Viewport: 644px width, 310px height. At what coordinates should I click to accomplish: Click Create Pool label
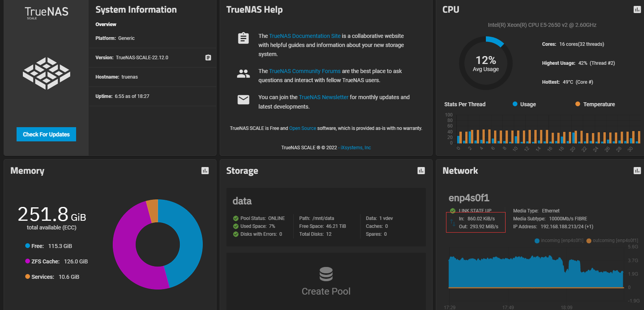(x=326, y=291)
